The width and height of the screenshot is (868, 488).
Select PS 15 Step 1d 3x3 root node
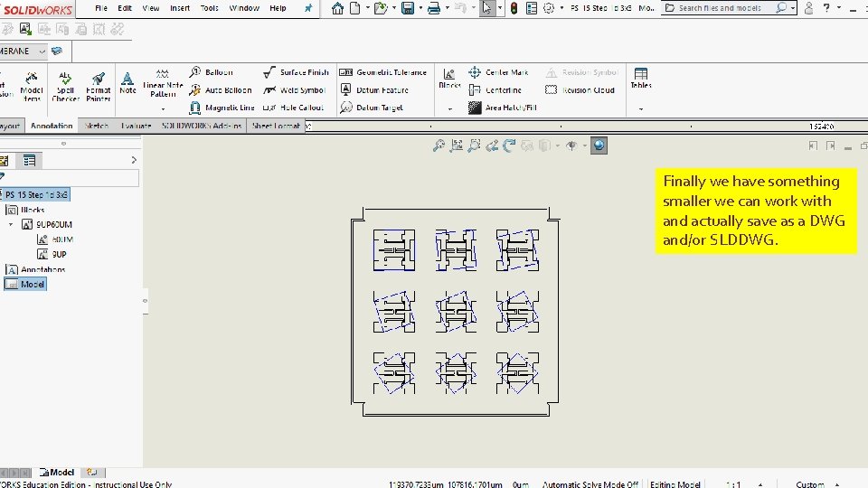[36, 195]
